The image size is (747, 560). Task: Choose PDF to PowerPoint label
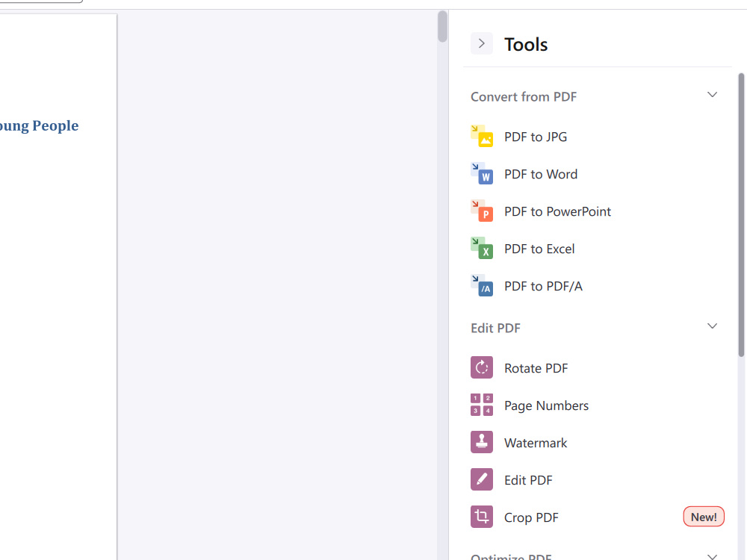[557, 211]
